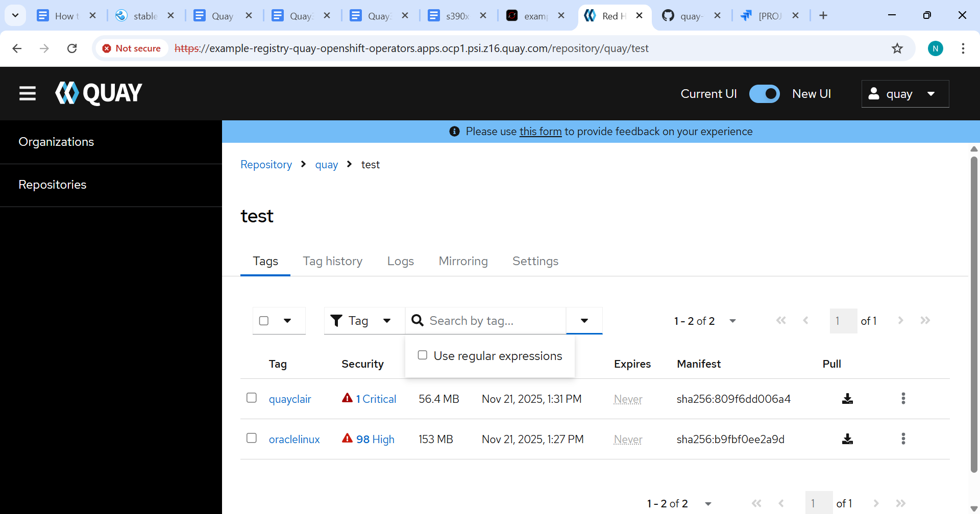Open the Mirroring tab
Screen dimensions: 980x514
click(x=463, y=261)
